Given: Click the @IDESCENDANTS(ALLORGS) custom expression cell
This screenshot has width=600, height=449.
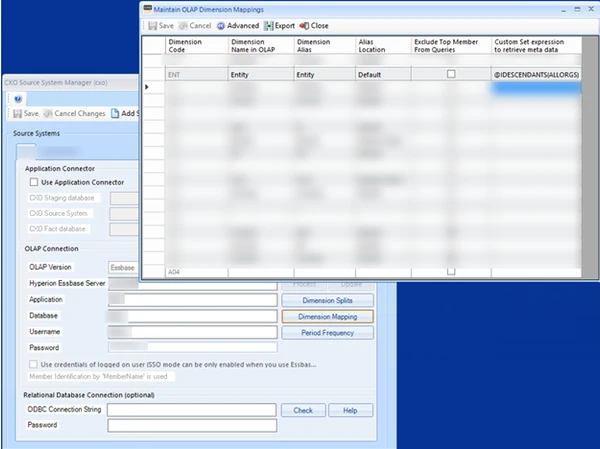Looking at the screenshot, I should [x=536, y=75].
